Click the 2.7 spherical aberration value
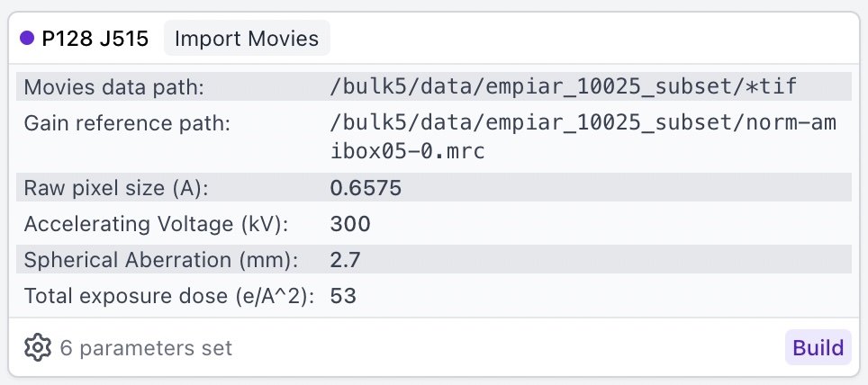This screenshot has width=868, height=385. click(346, 260)
